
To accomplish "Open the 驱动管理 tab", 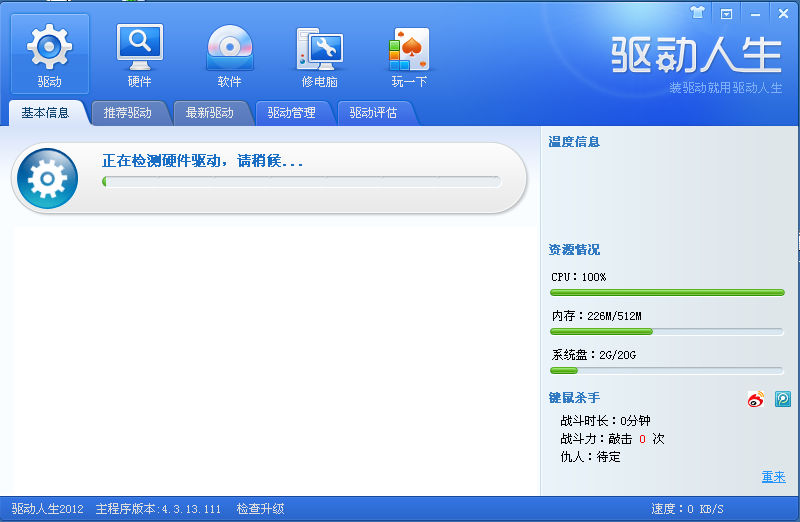I will 291,113.
